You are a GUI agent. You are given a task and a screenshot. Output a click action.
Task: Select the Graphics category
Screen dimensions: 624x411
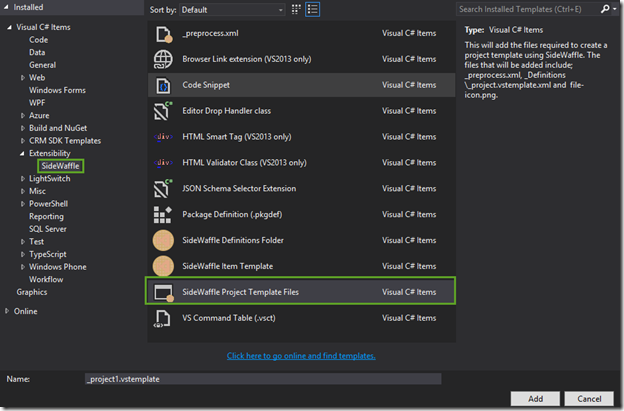(x=32, y=292)
